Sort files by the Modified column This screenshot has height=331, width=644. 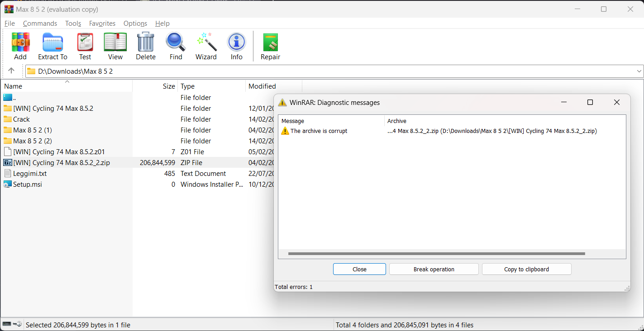point(273,86)
